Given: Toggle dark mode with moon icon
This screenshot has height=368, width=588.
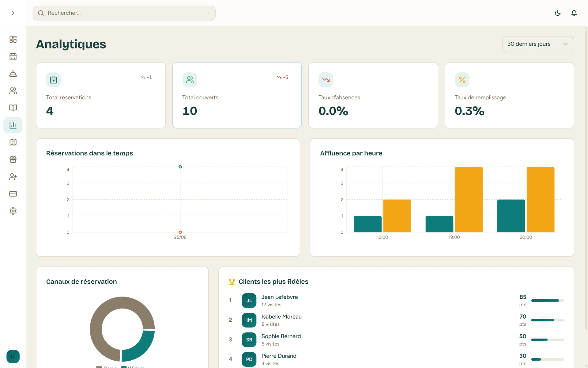Looking at the screenshot, I should [558, 13].
